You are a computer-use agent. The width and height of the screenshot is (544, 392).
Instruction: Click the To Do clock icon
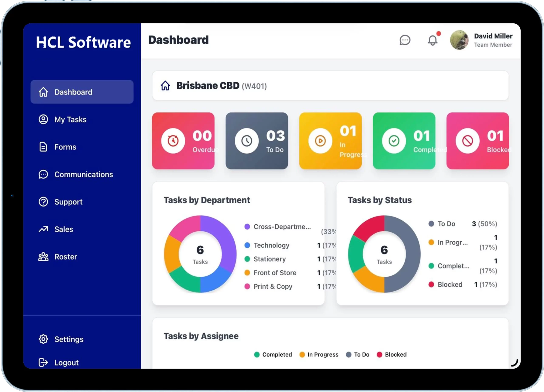pos(246,141)
